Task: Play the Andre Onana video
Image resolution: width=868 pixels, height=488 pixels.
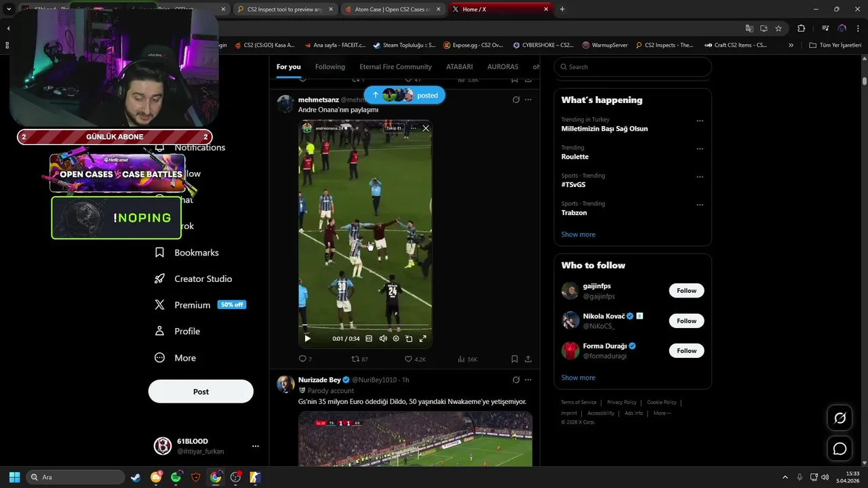Action: [x=307, y=338]
